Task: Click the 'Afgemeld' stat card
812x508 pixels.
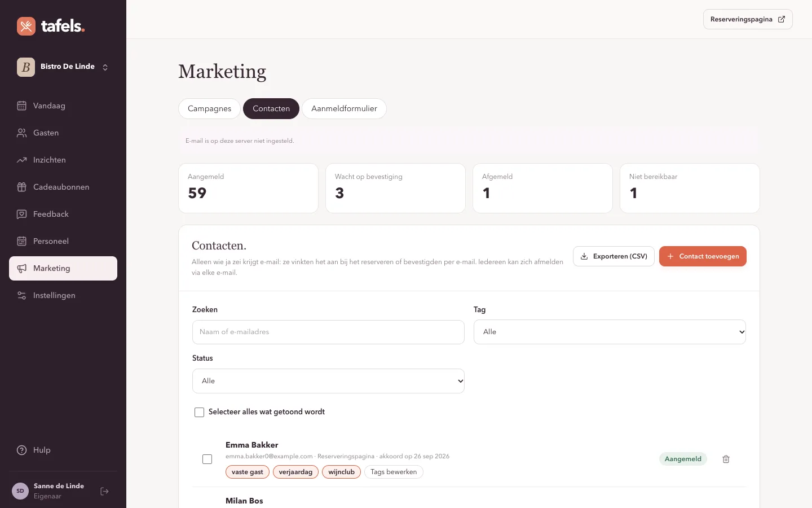Action: [x=542, y=188]
